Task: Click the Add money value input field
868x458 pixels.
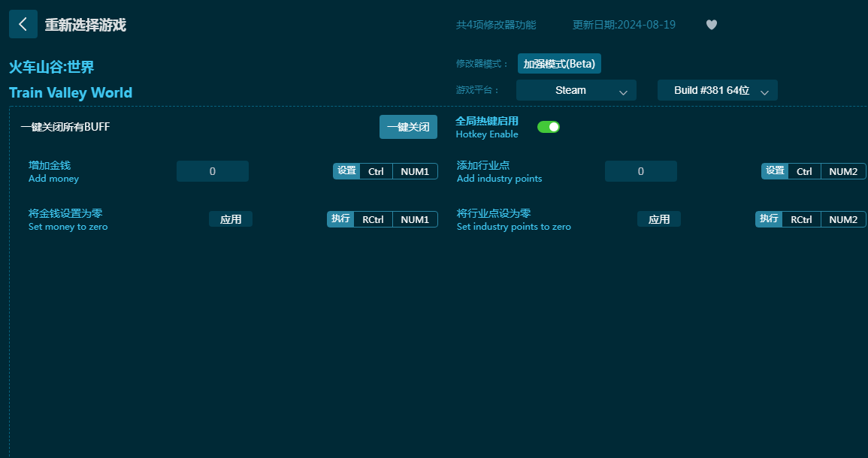Action: [x=212, y=171]
